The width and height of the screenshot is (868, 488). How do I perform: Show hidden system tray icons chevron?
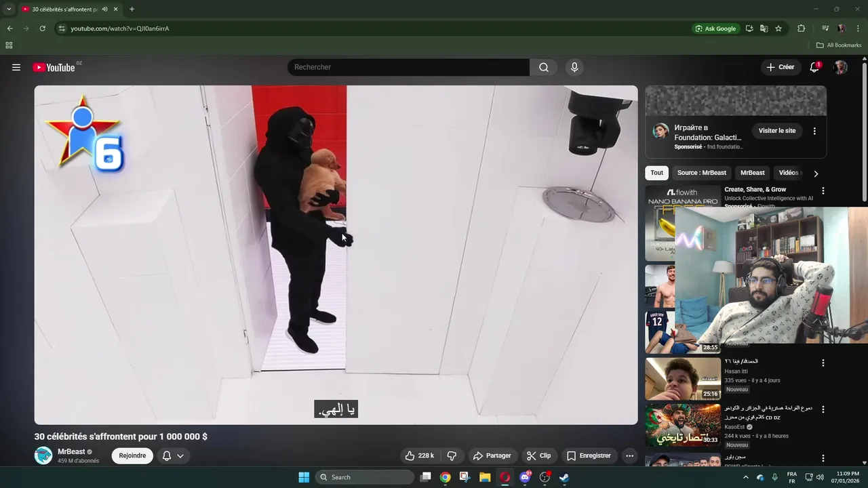coord(746,477)
